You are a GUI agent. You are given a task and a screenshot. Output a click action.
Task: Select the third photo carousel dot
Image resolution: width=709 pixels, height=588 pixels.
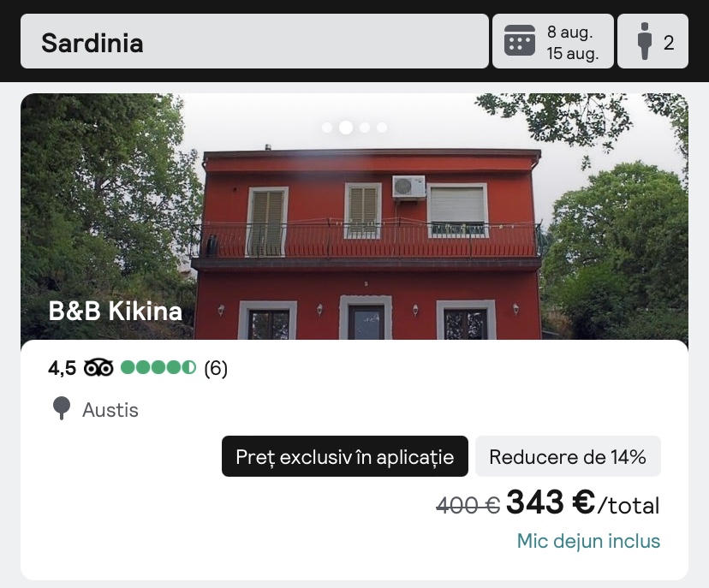coord(365,128)
